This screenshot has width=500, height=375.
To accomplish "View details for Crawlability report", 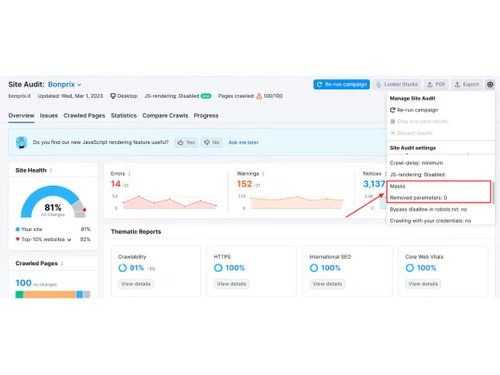I will point(136,284).
